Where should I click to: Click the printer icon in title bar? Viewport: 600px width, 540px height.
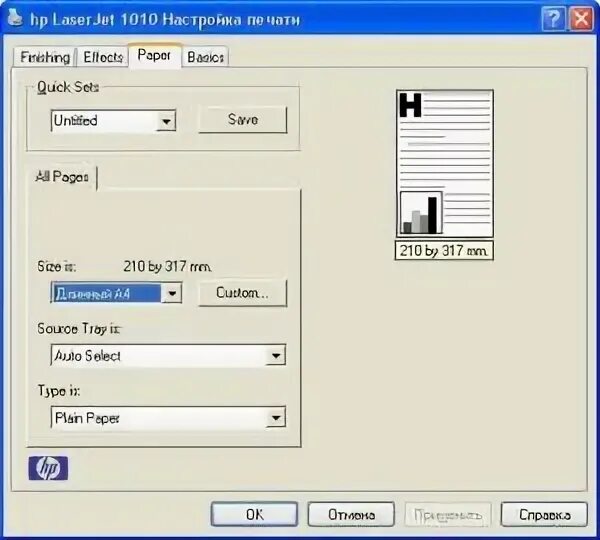click(x=15, y=18)
